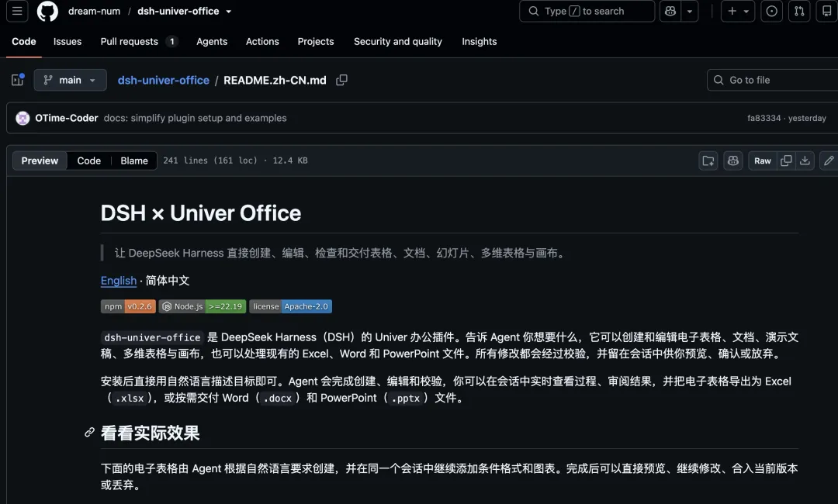
Task: Ask Copilot about this file icon
Action: pos(733,161)
